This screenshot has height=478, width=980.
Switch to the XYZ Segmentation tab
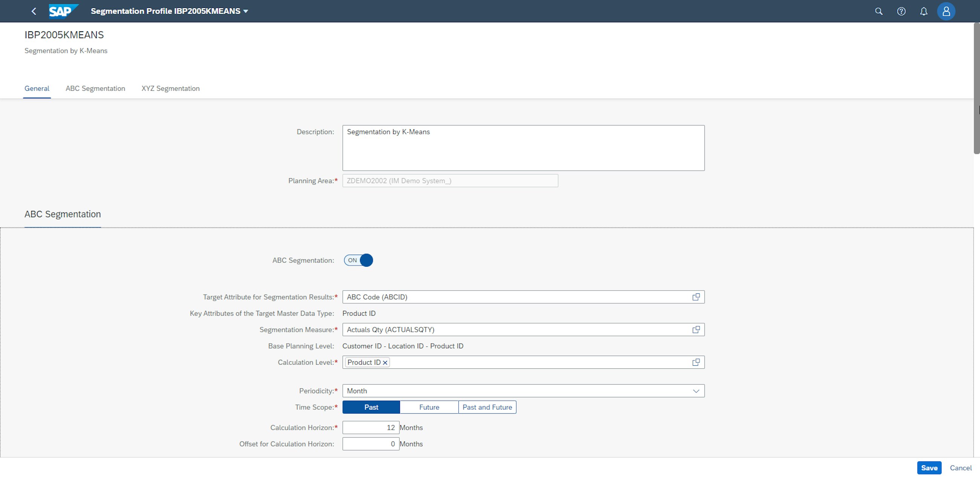point(170,89)
